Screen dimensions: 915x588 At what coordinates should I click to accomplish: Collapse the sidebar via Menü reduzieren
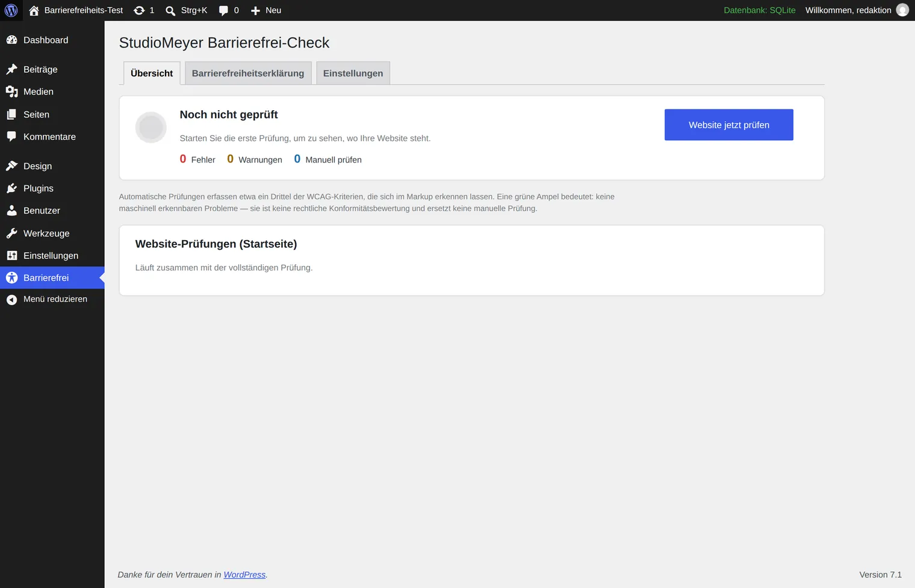(x=52, y=299)
